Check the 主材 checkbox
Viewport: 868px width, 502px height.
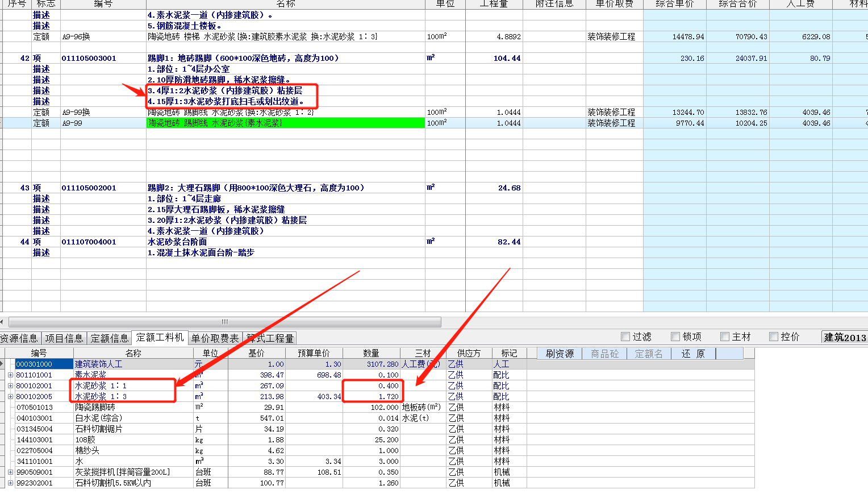tap(725, 337)
